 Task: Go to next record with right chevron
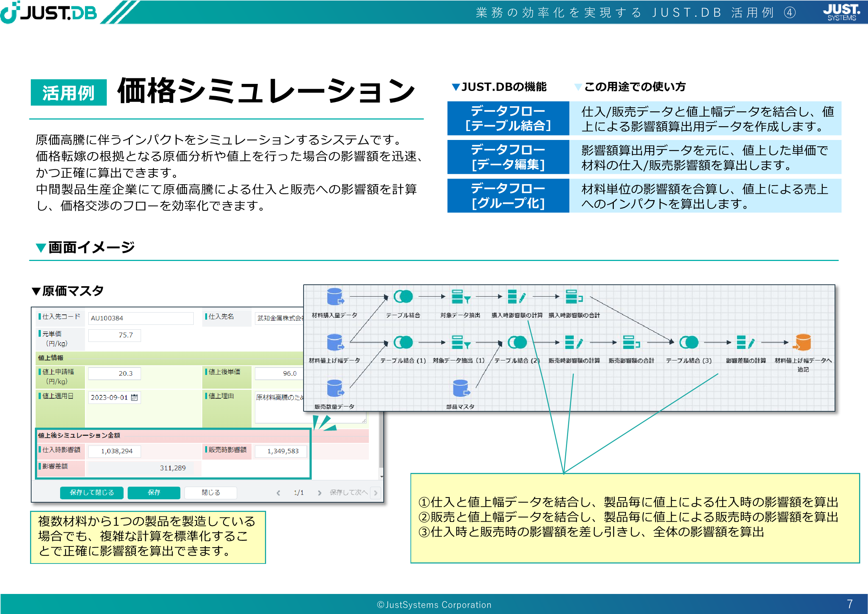pyautogui.click(x=320, y=493)
